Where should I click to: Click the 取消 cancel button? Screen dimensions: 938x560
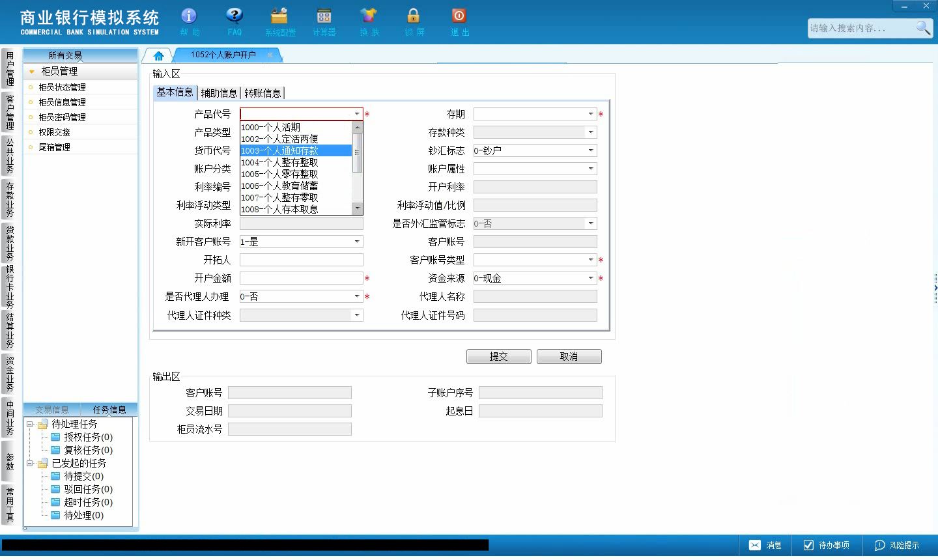coord(569,357)
